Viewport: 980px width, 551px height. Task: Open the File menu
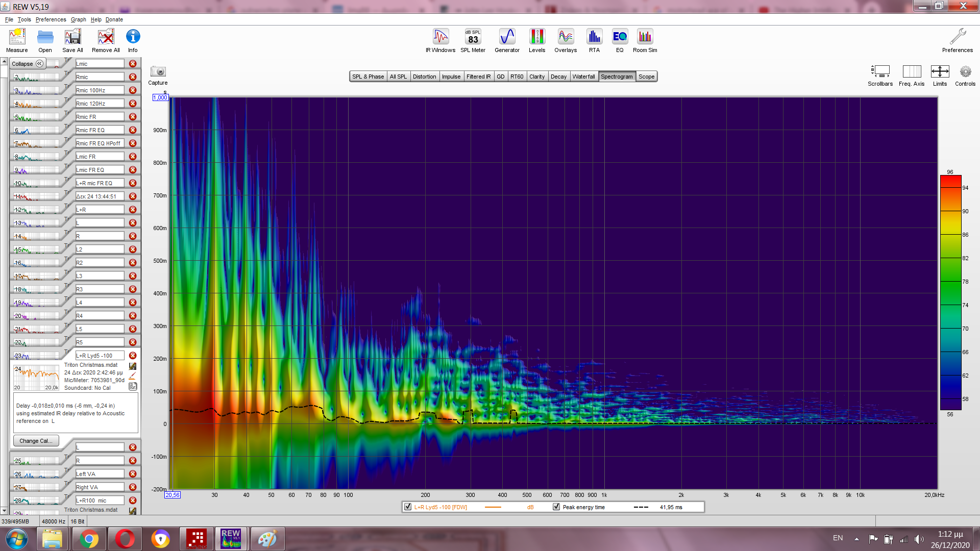coord(9,19)
